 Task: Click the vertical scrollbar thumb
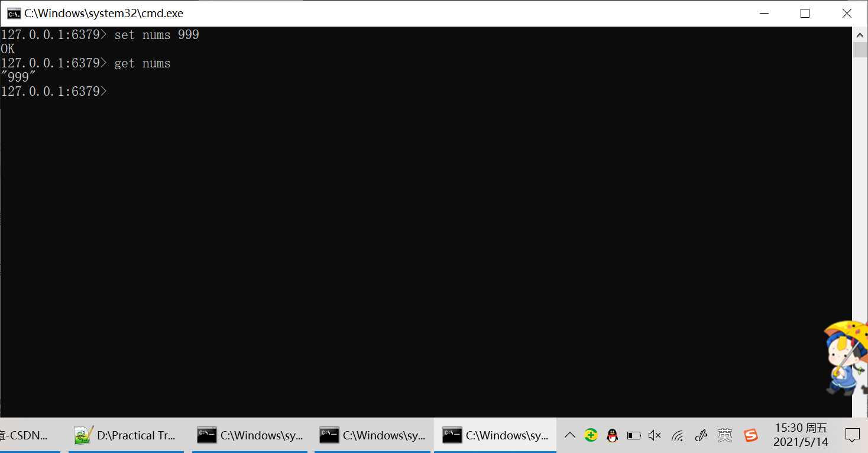click(860, 50)
